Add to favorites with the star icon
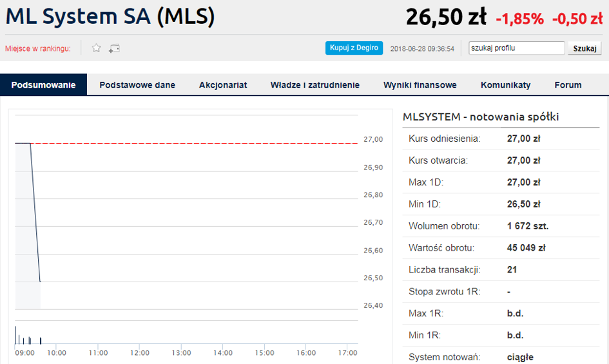The height and width of the screenshot is (364, 609). pos(96,48)
